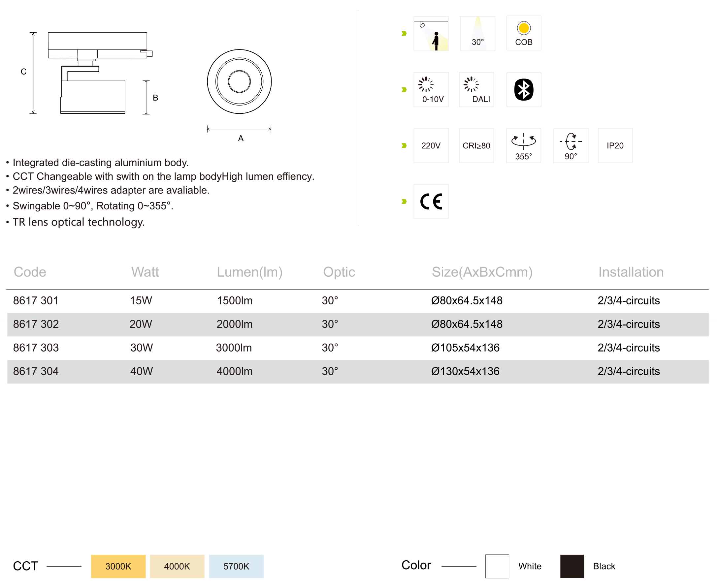Click the Bluetooth icon

pyautogui.click(x=524, y=90)
